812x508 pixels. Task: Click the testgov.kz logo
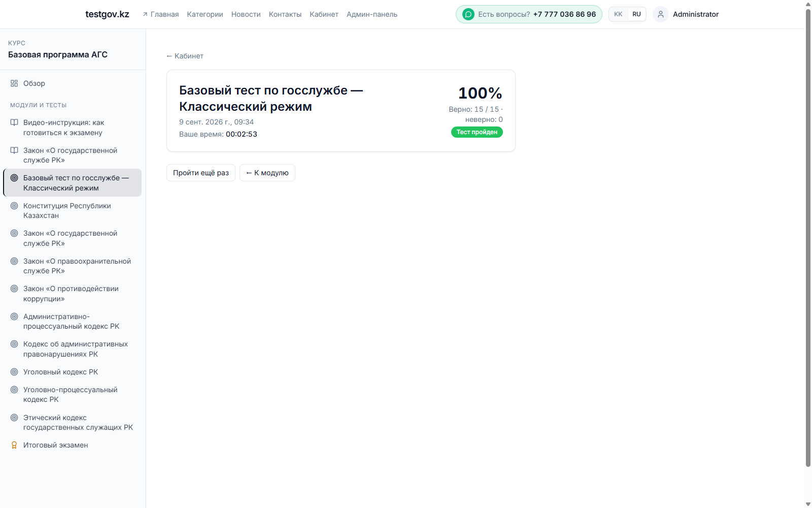(x=108, y=14)
